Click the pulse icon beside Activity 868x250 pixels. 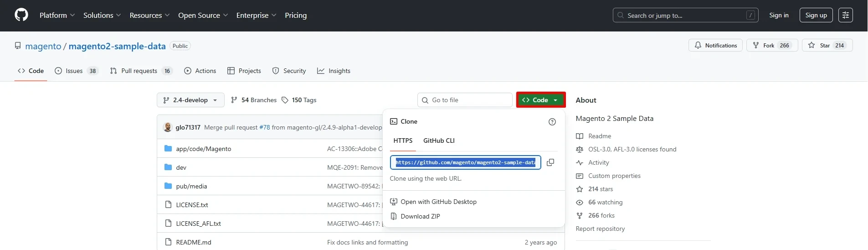coord(580,162)
